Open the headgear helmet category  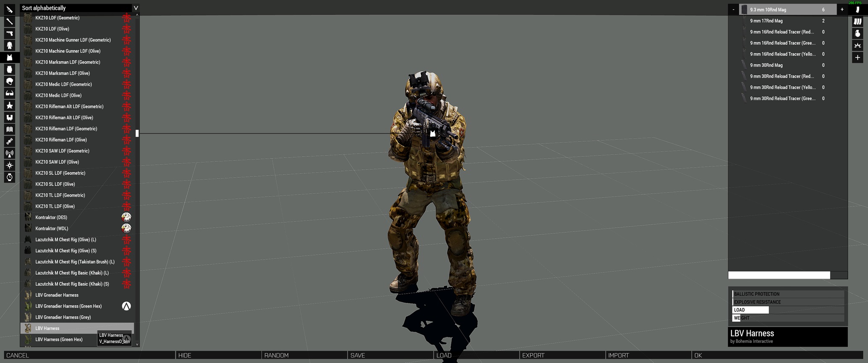coord(9,81)
